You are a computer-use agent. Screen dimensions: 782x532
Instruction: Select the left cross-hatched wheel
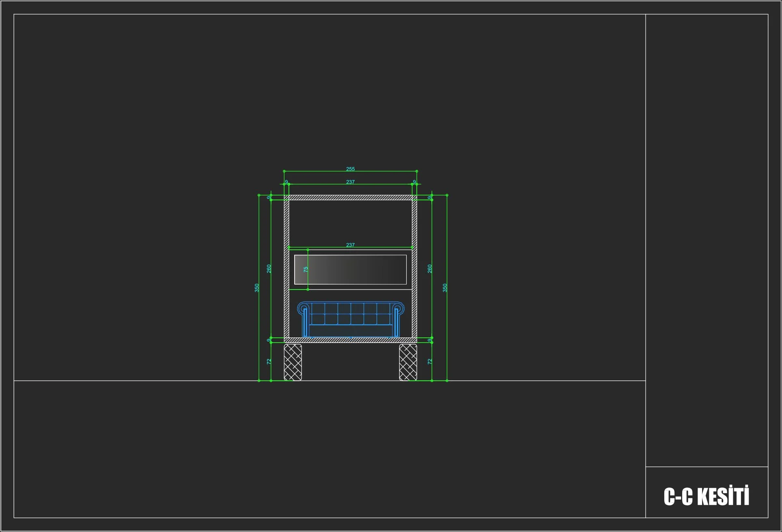(x=293, y=362)
